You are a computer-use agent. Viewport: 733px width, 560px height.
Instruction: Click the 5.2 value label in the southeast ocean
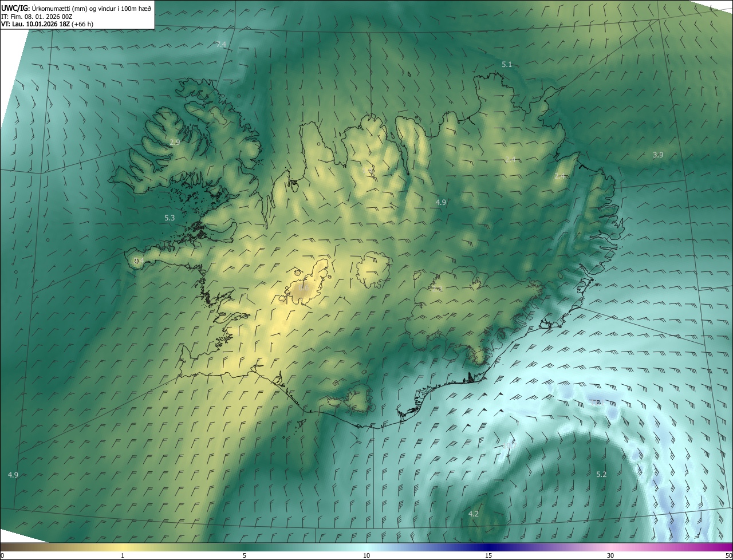coord(601,474)
